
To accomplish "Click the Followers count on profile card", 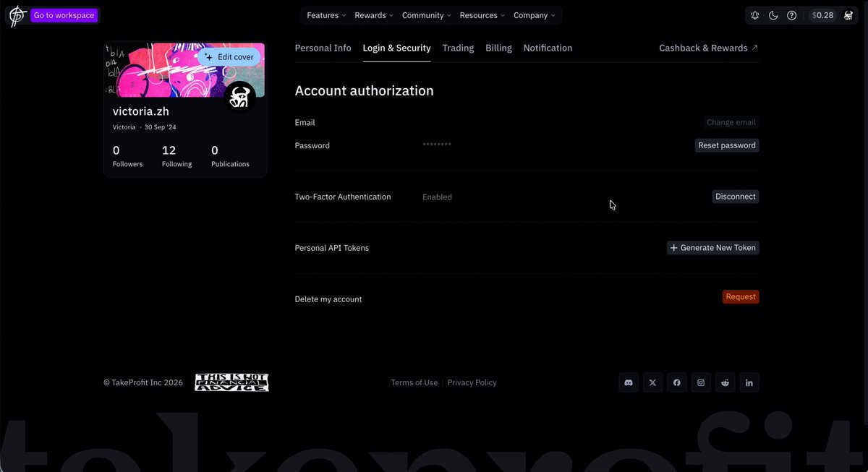I will coord(127,155).
